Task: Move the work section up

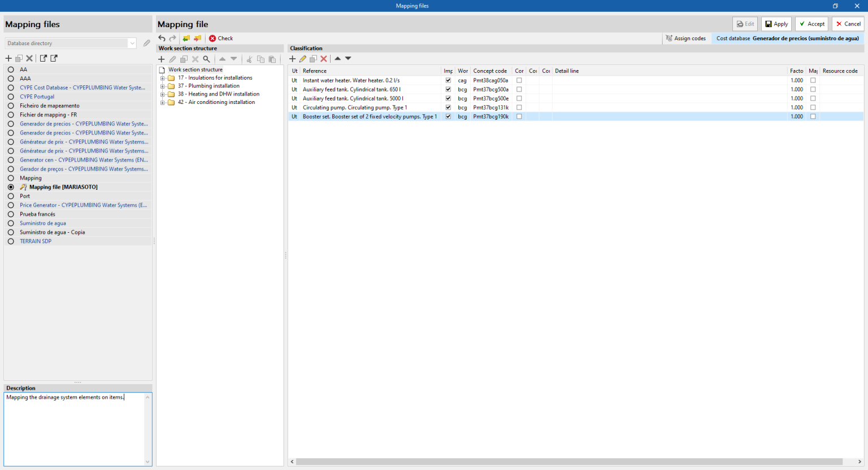Action: pos(222,59)
